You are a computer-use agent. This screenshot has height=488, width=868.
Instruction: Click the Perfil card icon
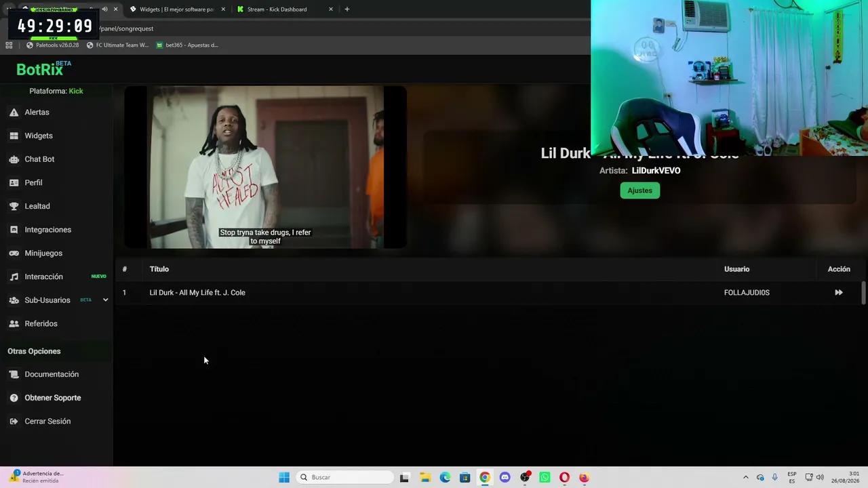pos(14,183)
